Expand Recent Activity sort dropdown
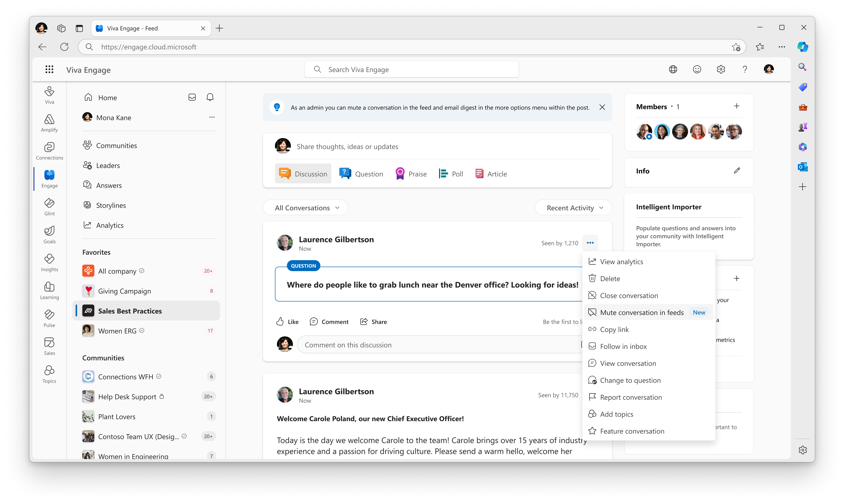The image size is (844, 504). click(x=574, y=208)
